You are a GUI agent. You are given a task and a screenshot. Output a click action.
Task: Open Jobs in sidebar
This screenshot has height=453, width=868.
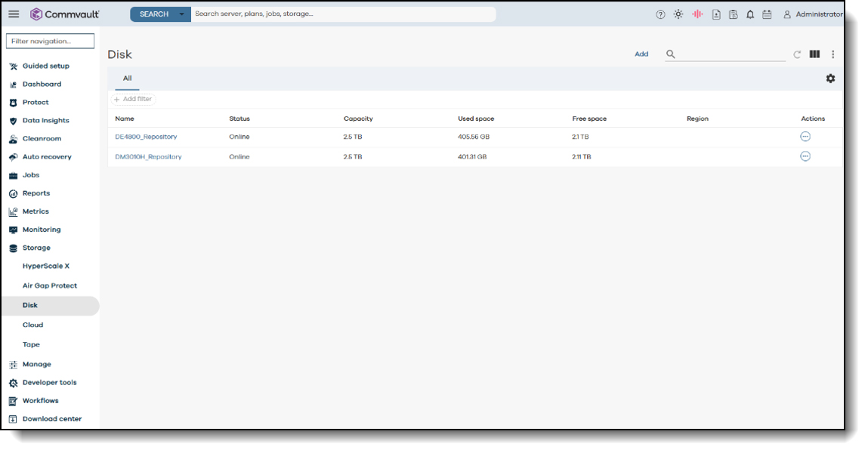click(31, 175)
